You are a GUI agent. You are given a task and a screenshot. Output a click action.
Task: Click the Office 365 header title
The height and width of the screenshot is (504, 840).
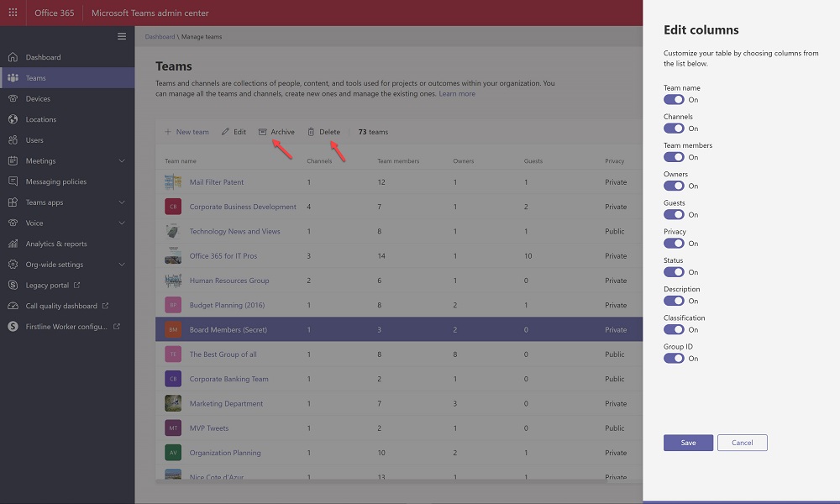point(54,13)
